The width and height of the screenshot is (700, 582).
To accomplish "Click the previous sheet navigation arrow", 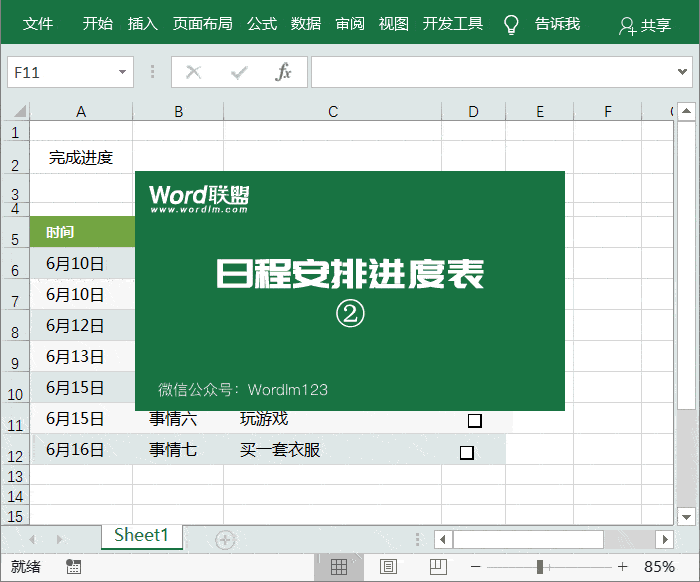I will (32, 540).
